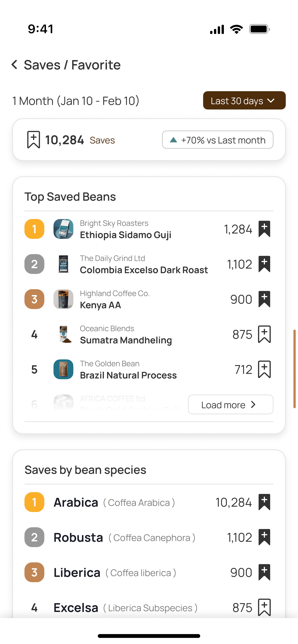
Task: Toggle the bookmark on Kenya AA
Action: [264, 299]
